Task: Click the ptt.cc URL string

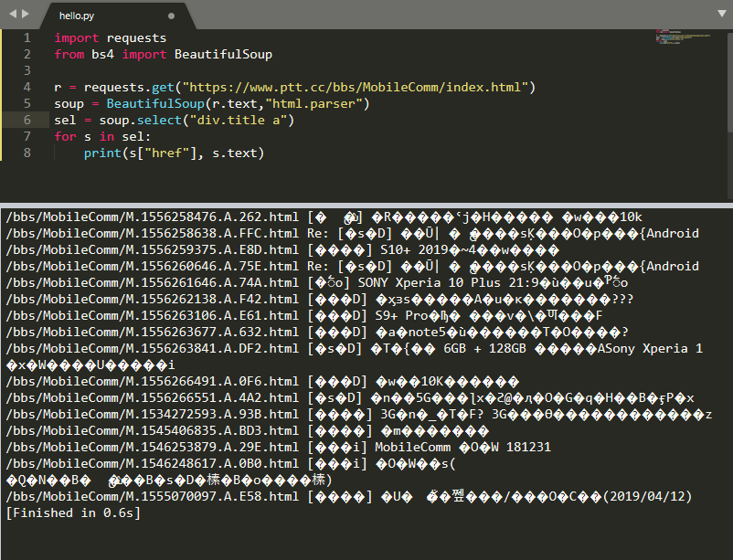Action: point(355,88)
